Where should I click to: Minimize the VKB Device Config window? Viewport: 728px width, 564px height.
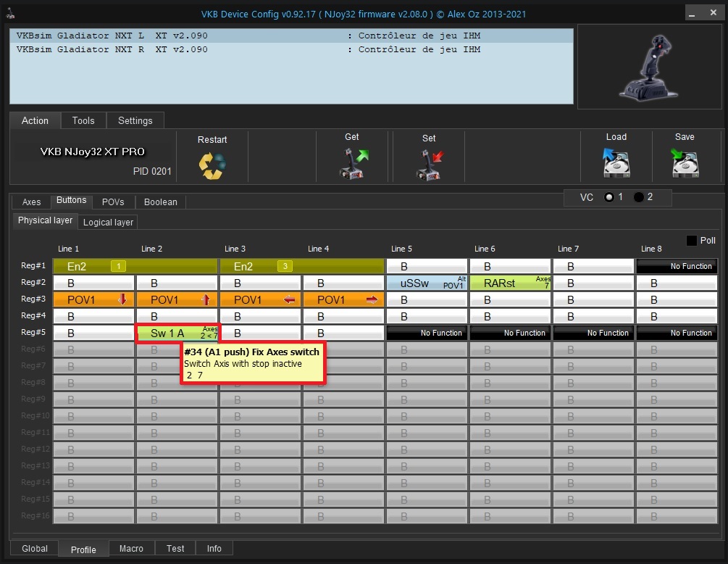692,13
